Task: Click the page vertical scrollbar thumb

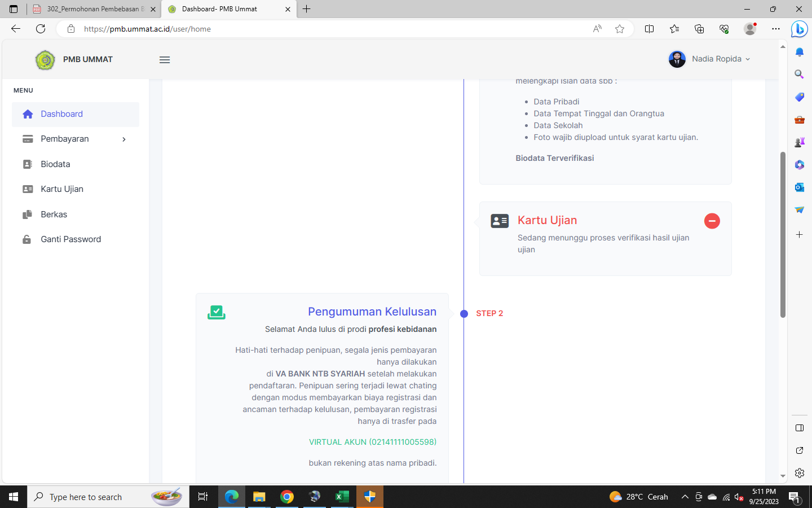Action: pyautogui.click(x=783, y=234)
